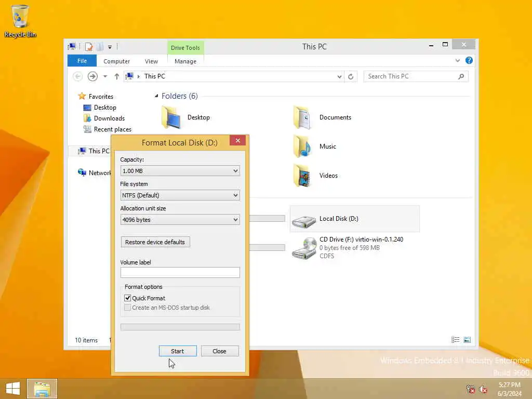Screen dimensions: 532x399
Task: Open the Windows Start button
Action: (x=13, y=389)
